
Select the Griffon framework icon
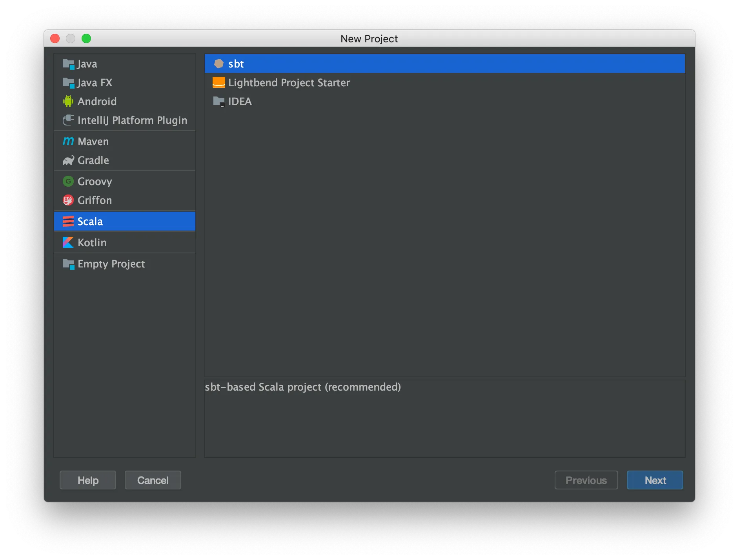67,200
